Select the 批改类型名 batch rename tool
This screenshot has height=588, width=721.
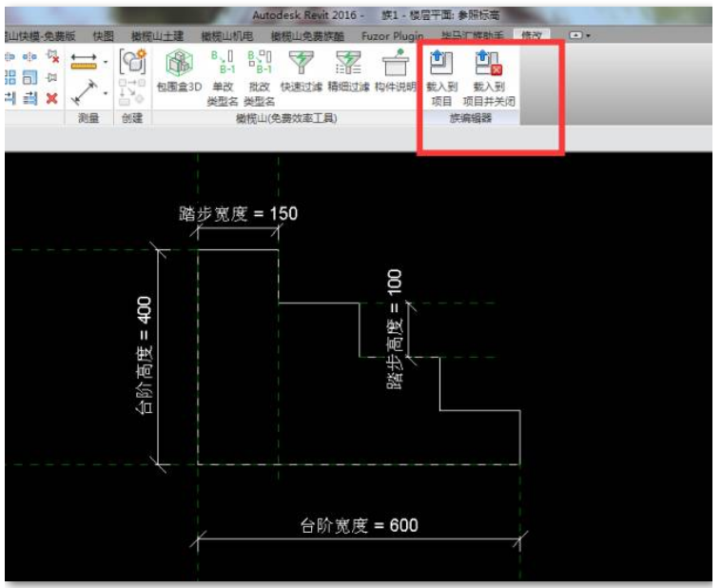(260, 78)
